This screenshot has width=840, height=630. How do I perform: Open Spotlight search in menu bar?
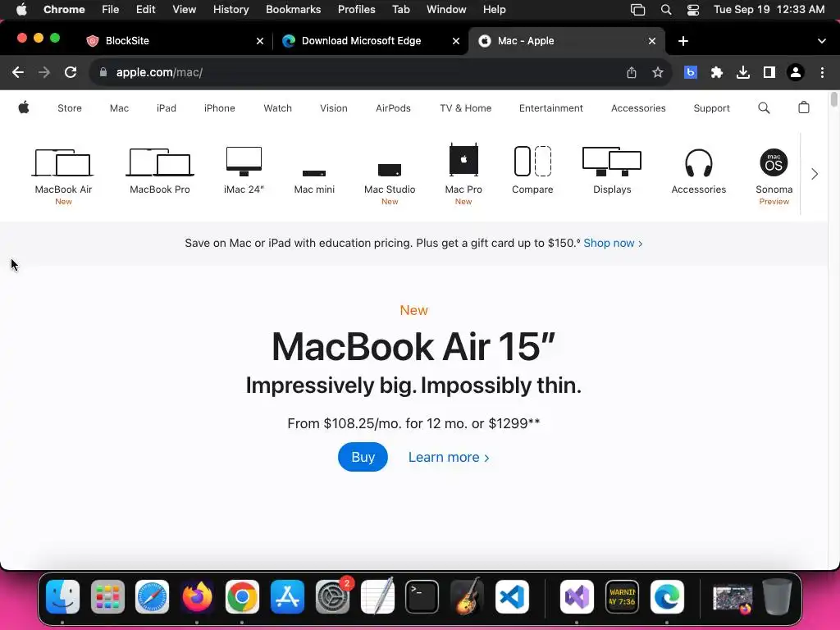pos(666,10)
